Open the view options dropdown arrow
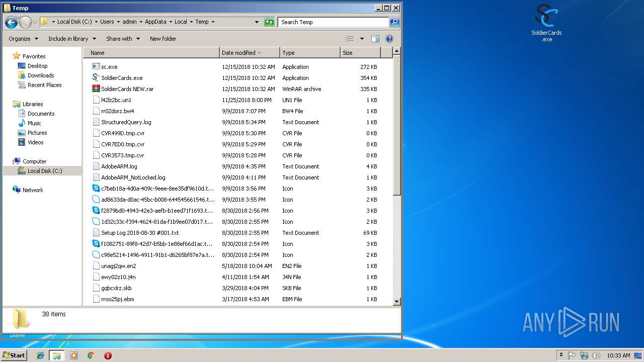The width and height of the screenshot is (644, 362). (361, 39)
